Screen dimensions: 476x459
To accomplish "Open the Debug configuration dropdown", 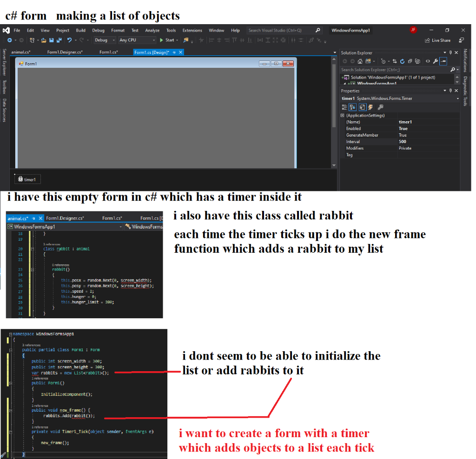I will coord(104,40).
